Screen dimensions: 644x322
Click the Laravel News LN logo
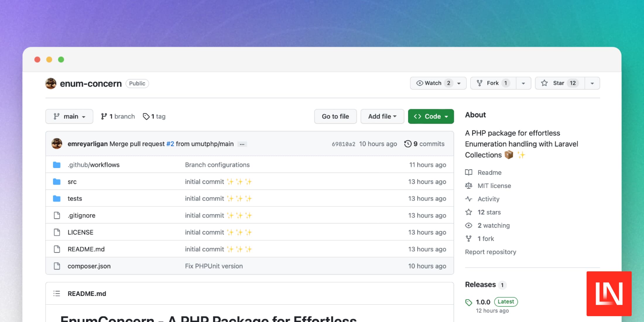click(x=609, y=294)
